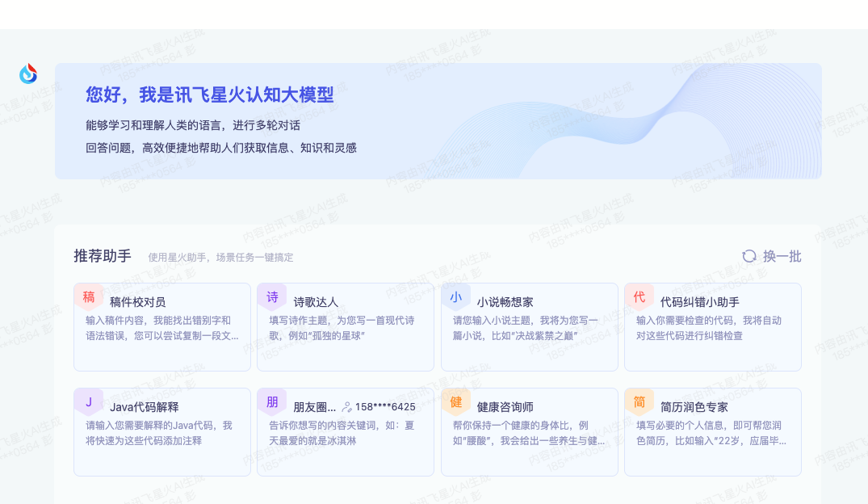The height and width of the screenshot is (504, 868).
Task: Open the 简历润色专家 assistant title
Action: [x=694, y=407]
